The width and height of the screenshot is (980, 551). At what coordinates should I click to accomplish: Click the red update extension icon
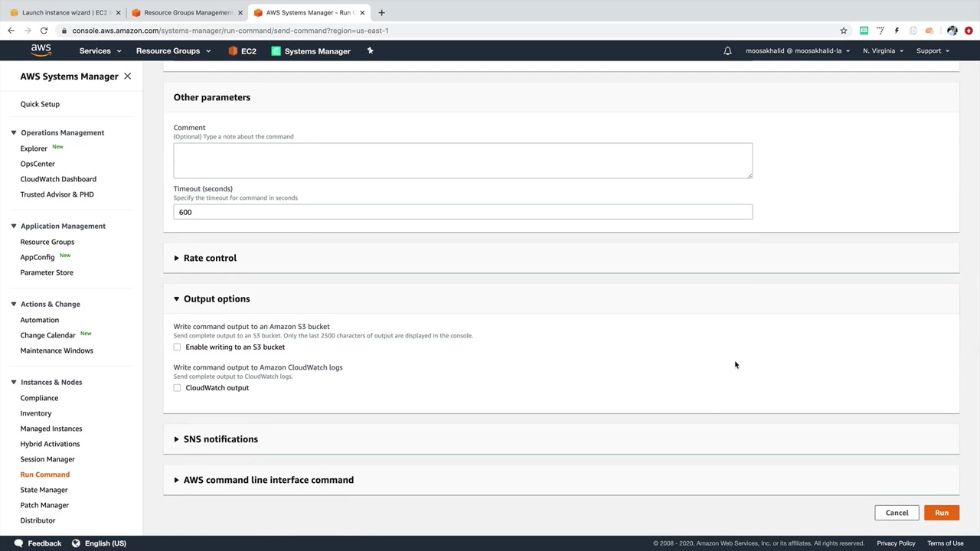(x=969, y=31)
